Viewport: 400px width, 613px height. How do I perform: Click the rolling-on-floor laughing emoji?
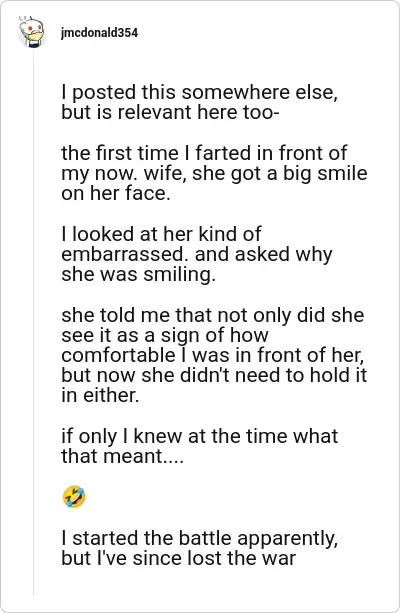pos(74,497)
